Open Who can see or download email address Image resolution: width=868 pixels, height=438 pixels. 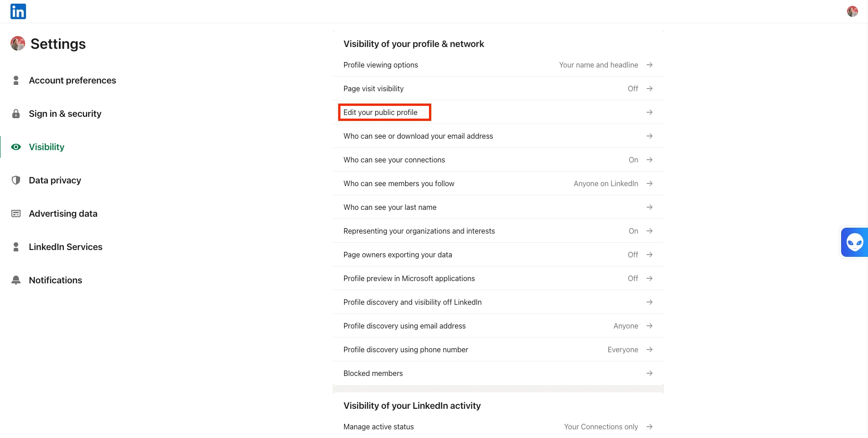tap(498, 136)
